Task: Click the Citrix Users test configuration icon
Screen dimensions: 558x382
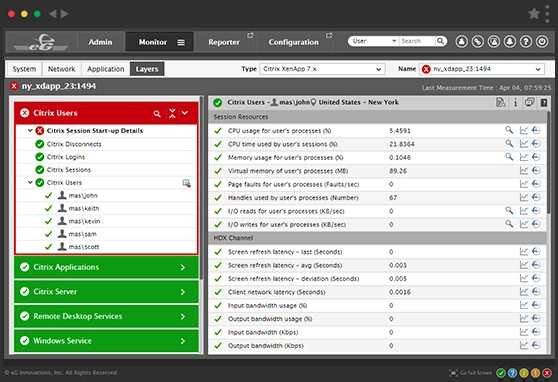Action: coord(186,183)
